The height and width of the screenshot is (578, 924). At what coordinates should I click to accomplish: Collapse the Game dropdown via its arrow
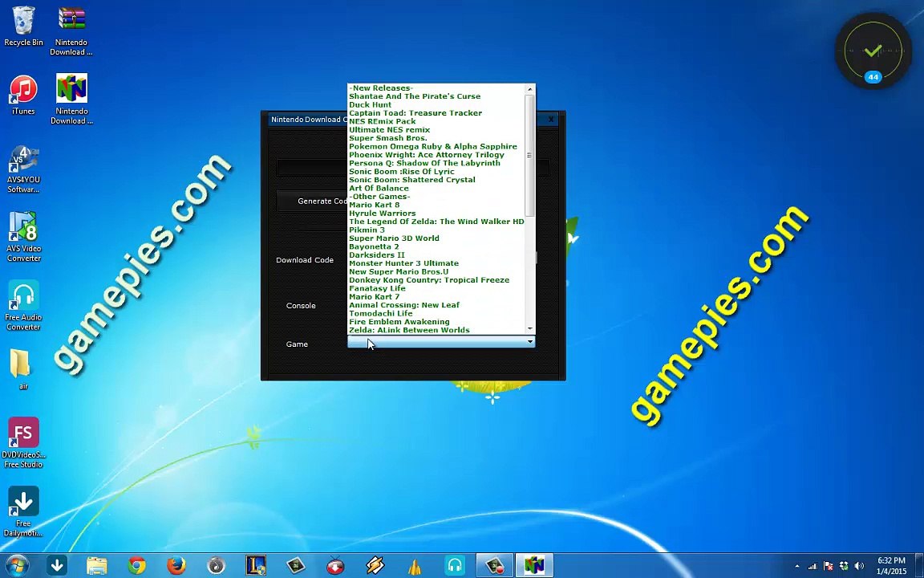click(x=529, y=343)
